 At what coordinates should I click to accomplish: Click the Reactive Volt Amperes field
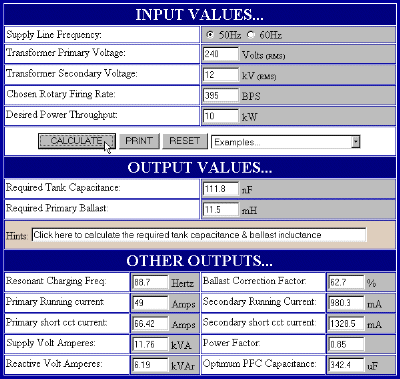(x=150, y=365)
